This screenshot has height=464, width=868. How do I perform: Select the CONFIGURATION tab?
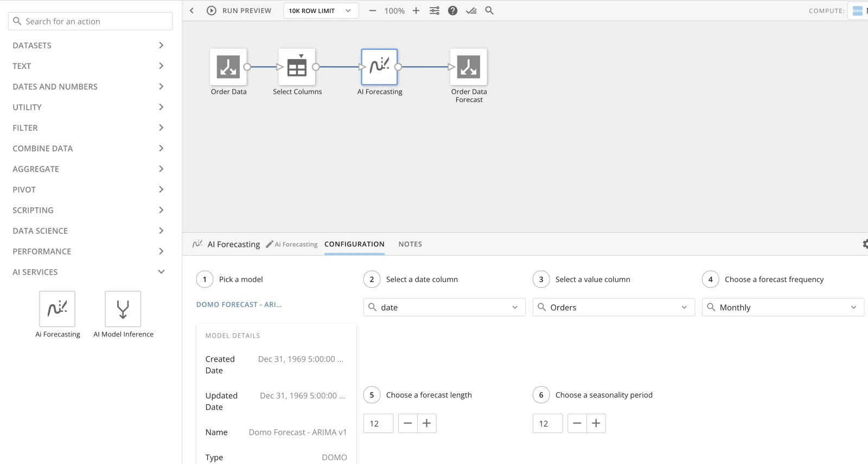pos(354,244)
